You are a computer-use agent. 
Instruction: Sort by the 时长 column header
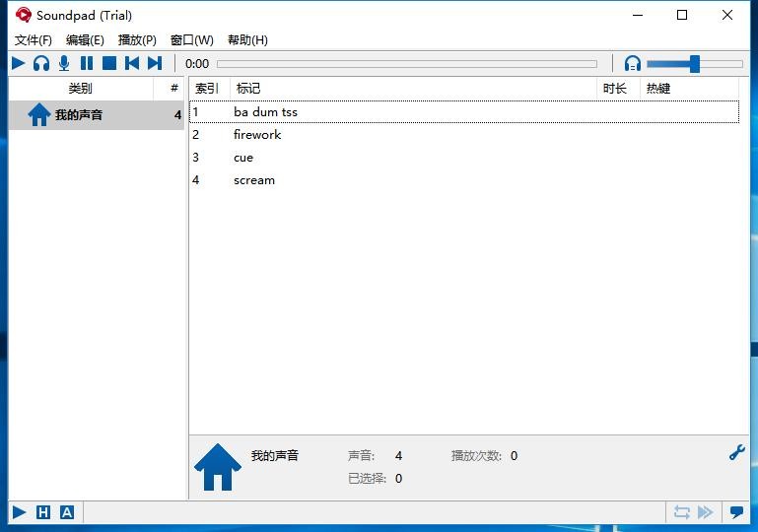click(x=618, y=89)
